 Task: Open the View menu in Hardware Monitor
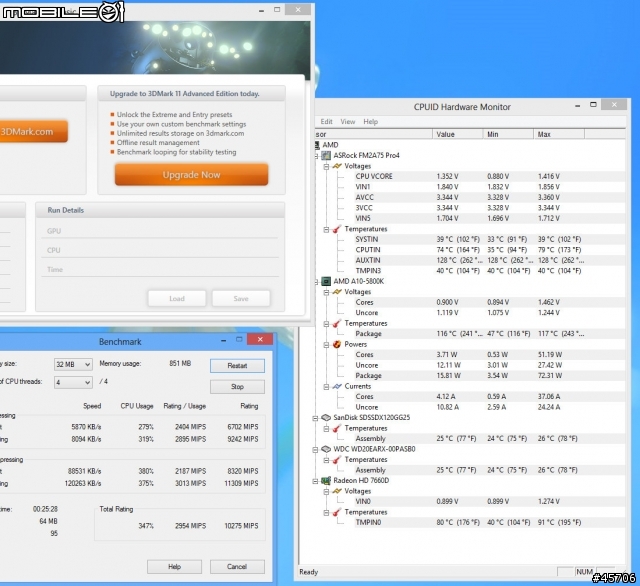click(348, 122)
